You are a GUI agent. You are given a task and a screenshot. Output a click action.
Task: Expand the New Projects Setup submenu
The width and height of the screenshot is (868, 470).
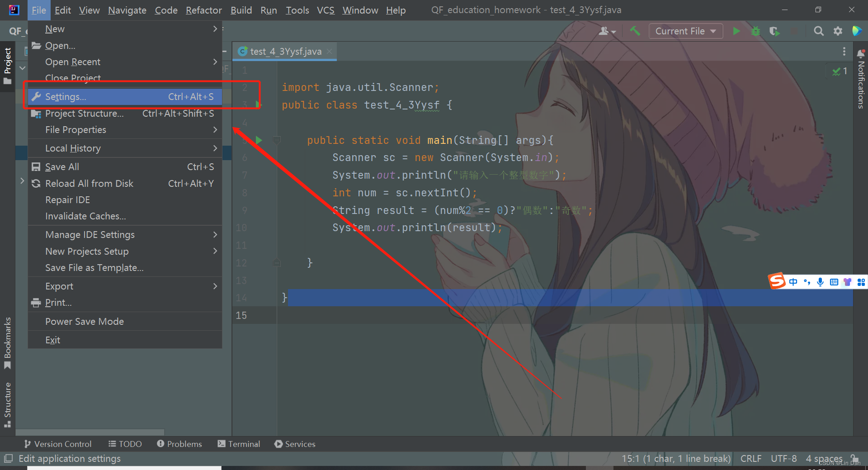(x=125, y=252)
